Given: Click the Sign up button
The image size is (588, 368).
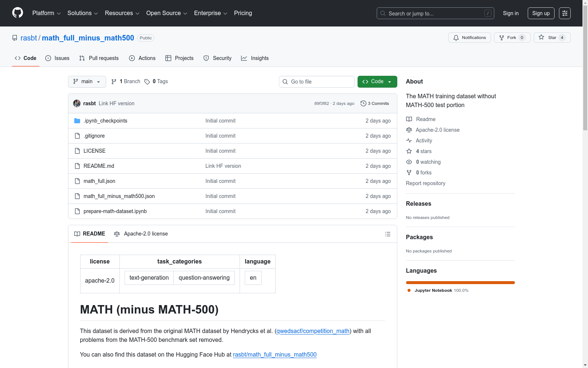Looking at the screenshot, I should coord(541,13).
